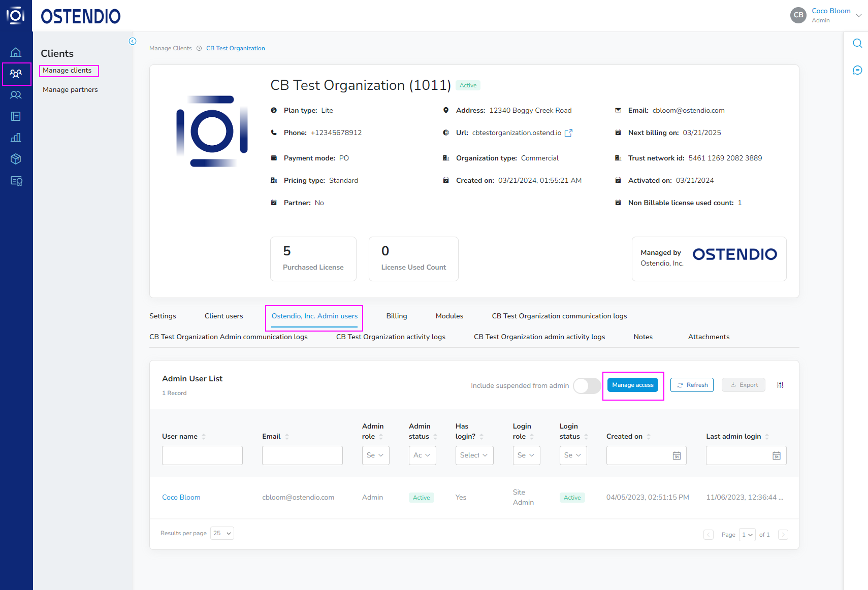Viewport: 868px width, 590px height.
Task: Open the search icon on right panel
Action: click(857, 43)
